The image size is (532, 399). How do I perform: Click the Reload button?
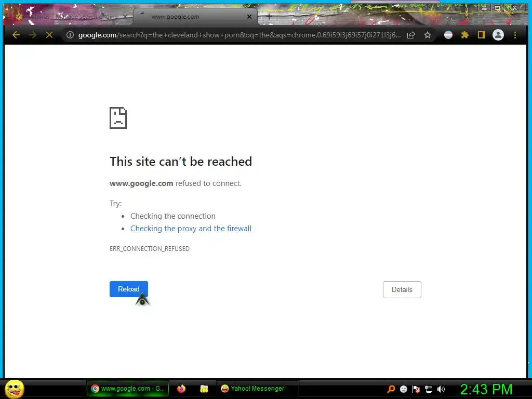click(129, 289)
